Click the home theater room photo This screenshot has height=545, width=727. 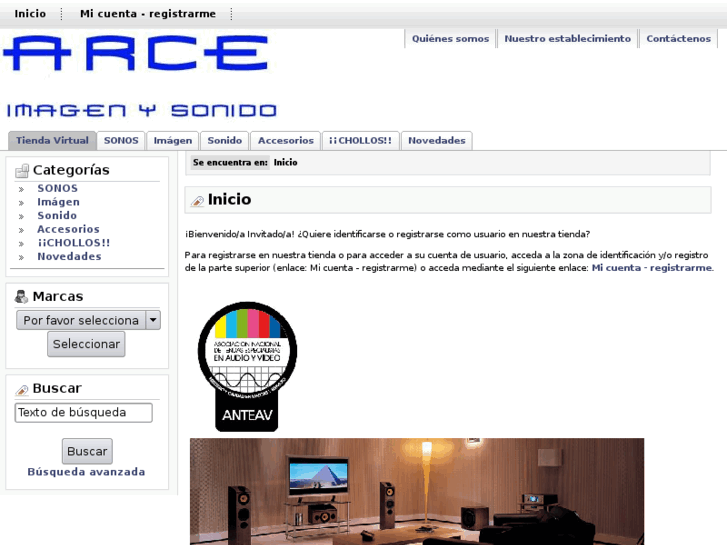coord(417,492)
